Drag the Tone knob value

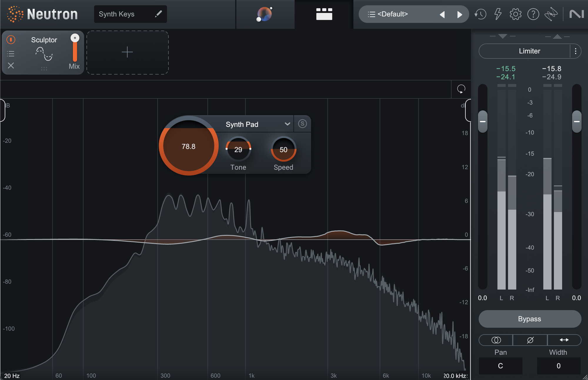pyautogui.click(x=238, y=149)
